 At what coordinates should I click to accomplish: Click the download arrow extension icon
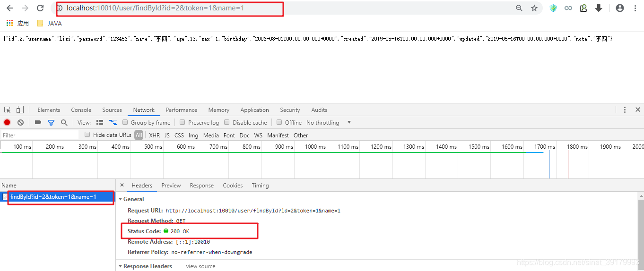click(x=599, y=8)
